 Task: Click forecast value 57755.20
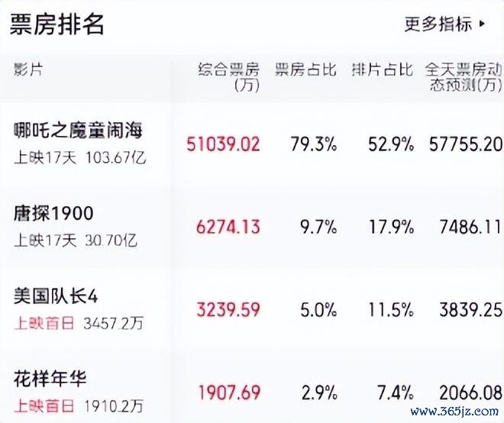(465, 144)
